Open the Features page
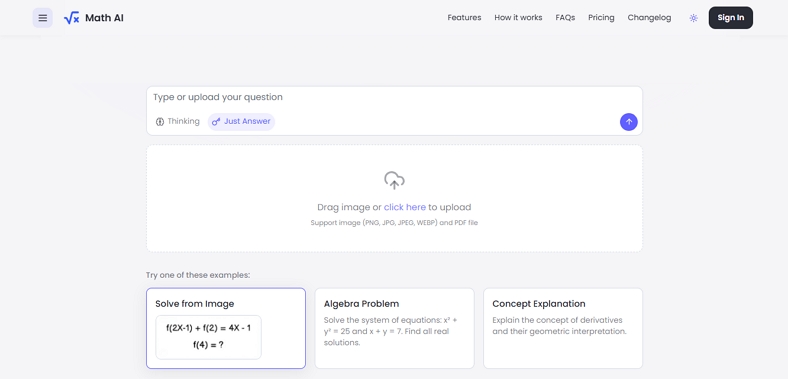788x379 pixels. click(x=464, y=18)
